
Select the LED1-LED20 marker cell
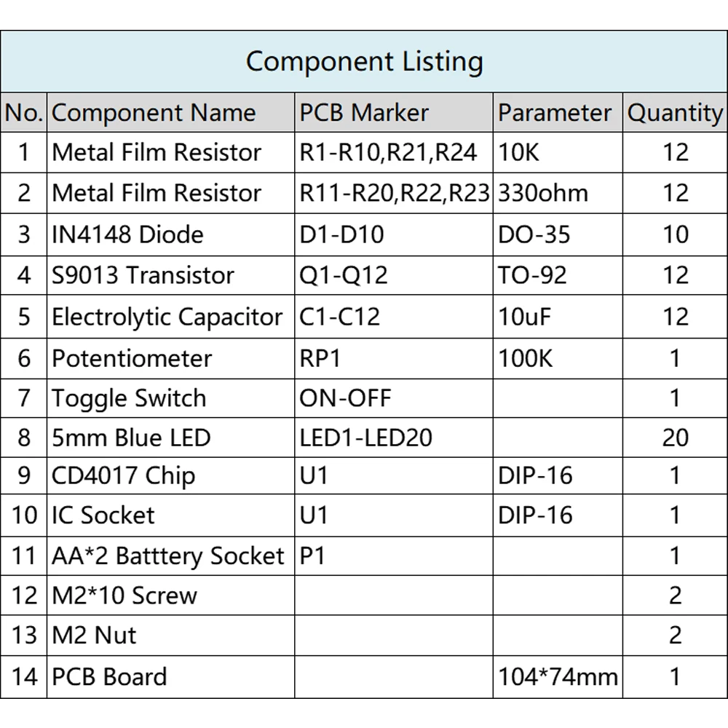(x=366, y=438)
